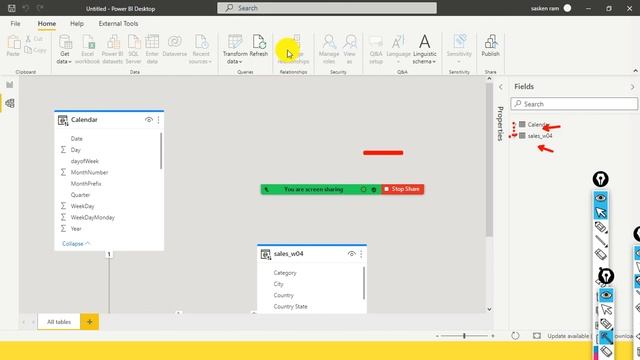This screenshot has height=360, width=640.
Task: Refresh the data model
Action: 259,46
